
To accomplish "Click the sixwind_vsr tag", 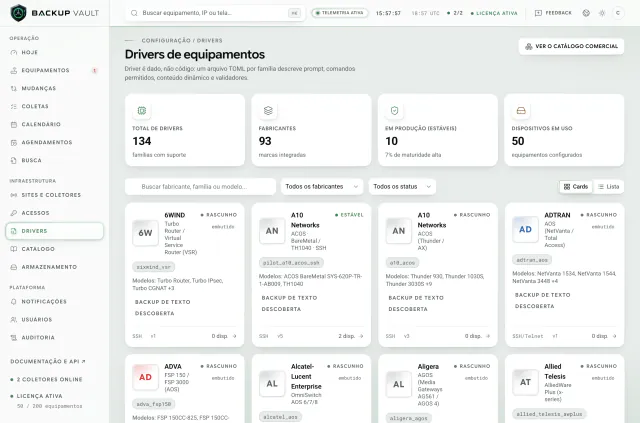I will click(154, 267).
